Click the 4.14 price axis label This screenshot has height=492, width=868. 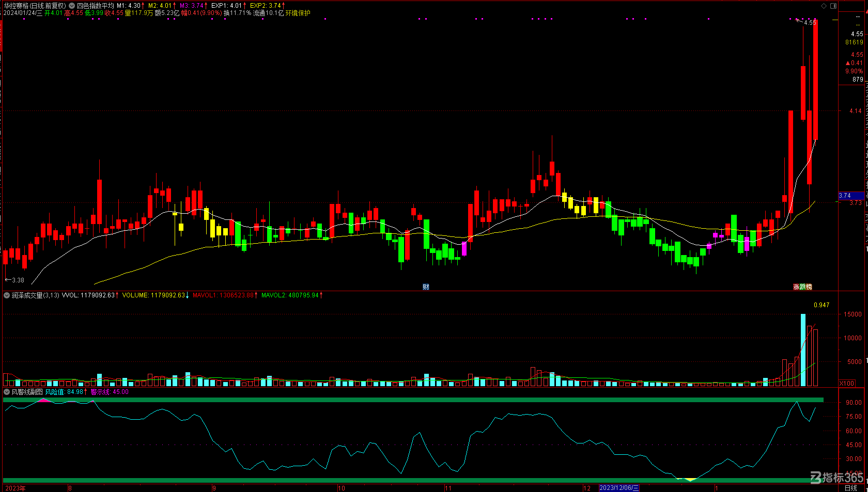(x=856, y=110)
